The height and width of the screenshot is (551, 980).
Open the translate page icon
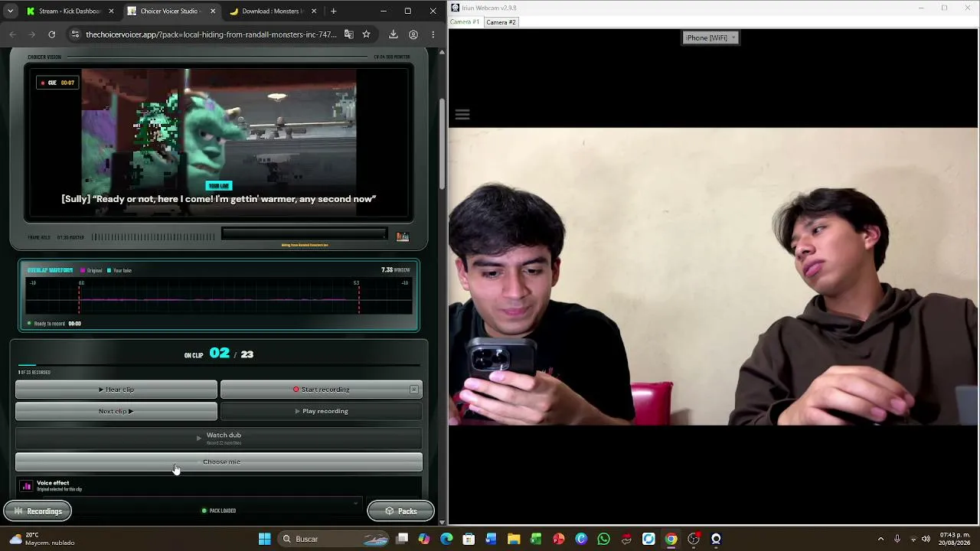[349, 34]
